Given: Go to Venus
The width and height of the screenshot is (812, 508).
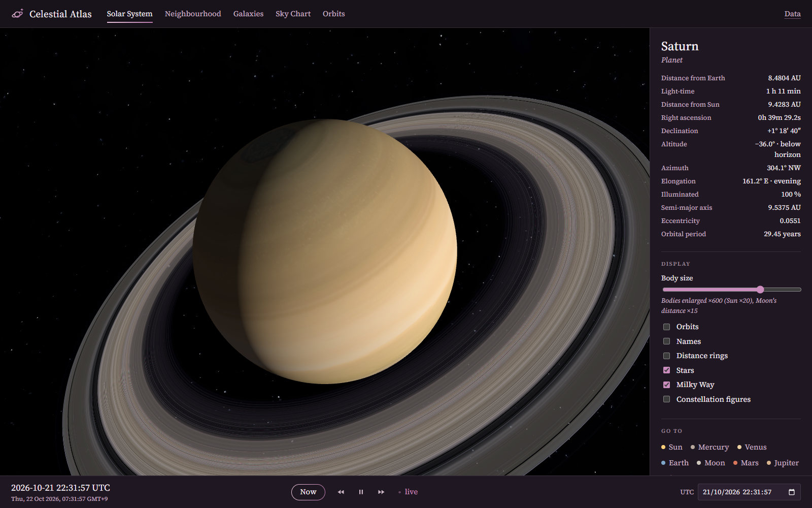Looking at the screenshot, I should click(752, 447).
